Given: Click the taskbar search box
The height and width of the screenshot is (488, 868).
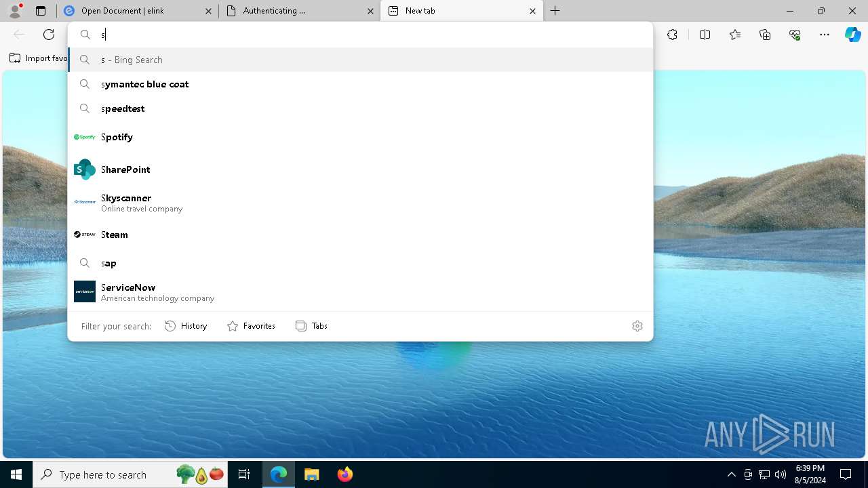Looking at the screenshot, I should coord(131,474).
